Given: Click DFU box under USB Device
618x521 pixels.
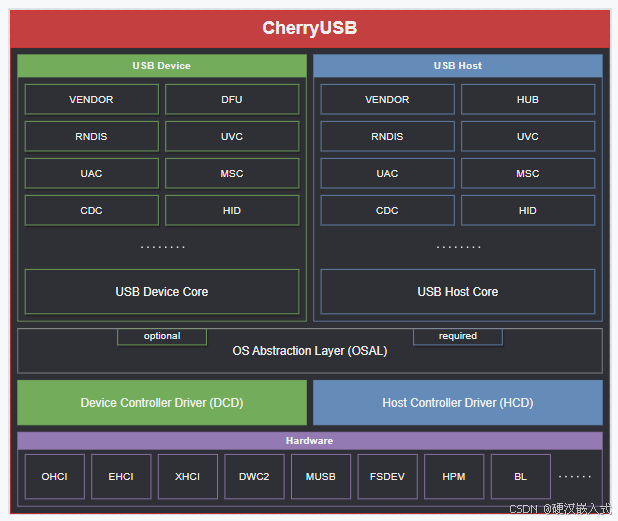Looking at the screenshot, I should click(x=232, y=99).
